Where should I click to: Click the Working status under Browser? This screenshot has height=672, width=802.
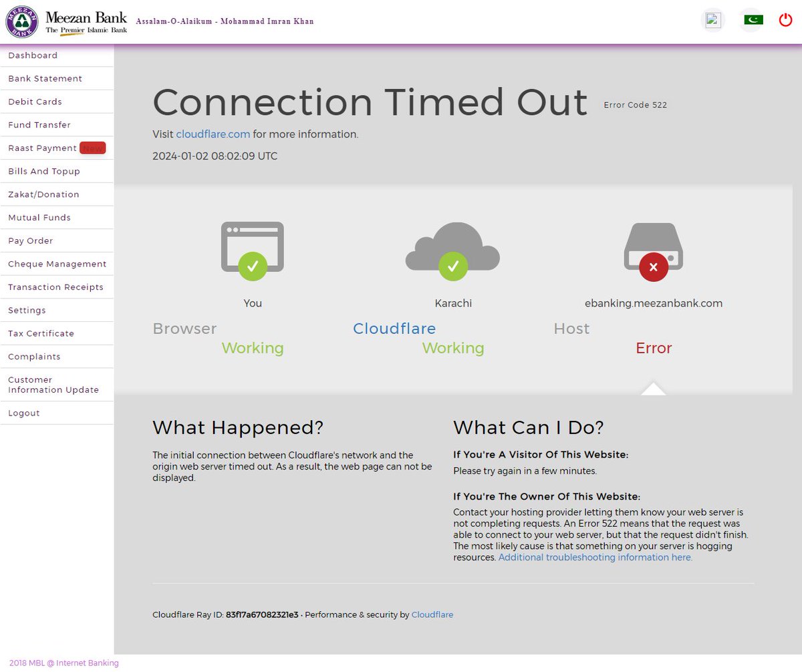(x=253, y=348)
